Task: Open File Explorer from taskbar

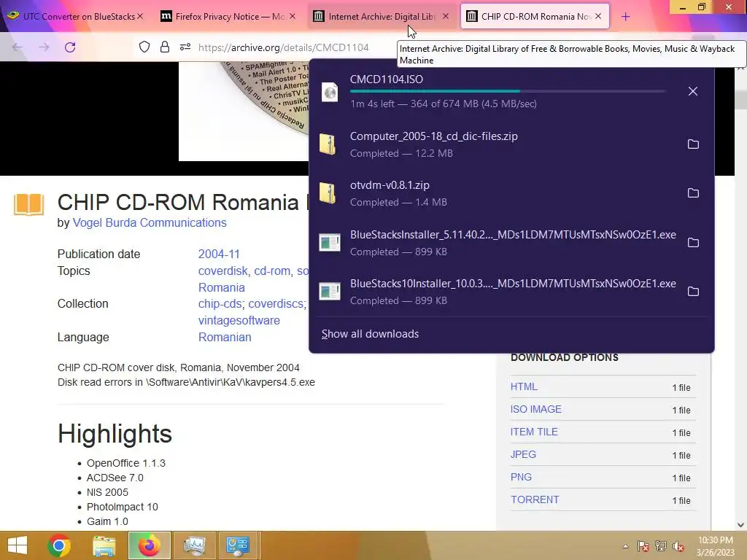Action: 104,545
